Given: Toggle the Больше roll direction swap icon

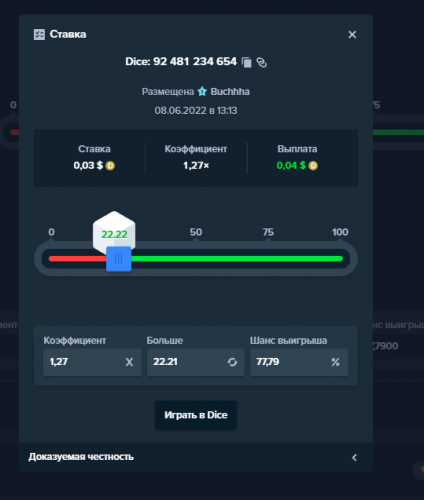Looking at the screenshot, I should pyautogui.click(x=232, y=362).
